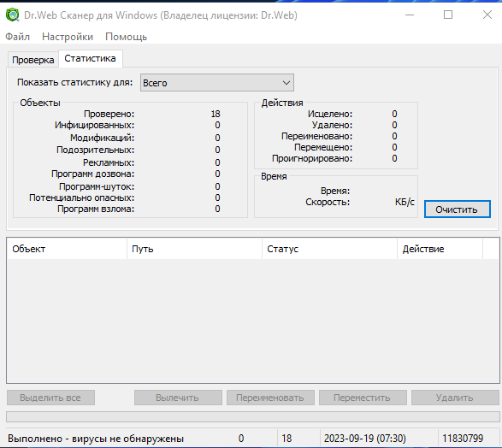Click the scan progress bar
The image size is (502, 448).
[x=252, y=417]
